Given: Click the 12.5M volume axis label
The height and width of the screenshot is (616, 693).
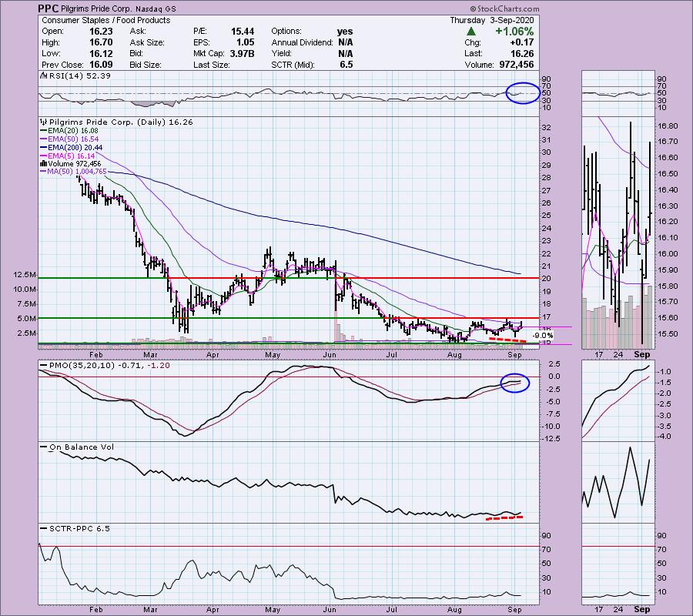Looking at the screenshot, I should click(x=25, y=275).
